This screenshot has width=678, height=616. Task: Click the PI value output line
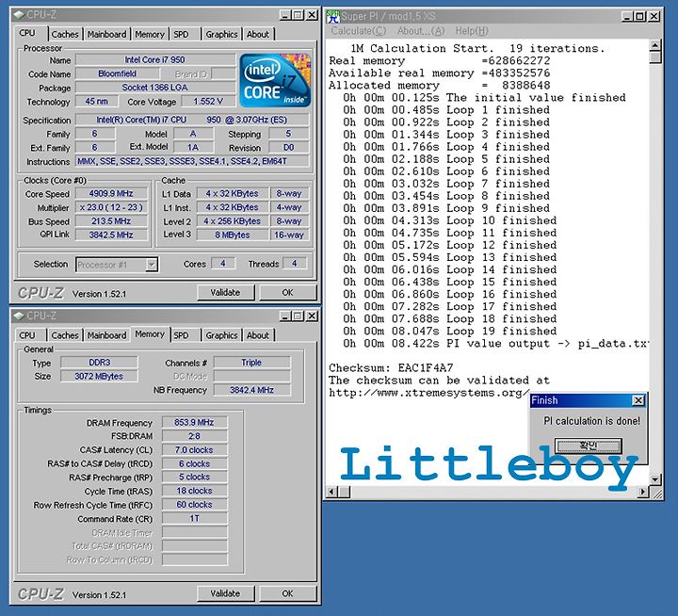(x=496, y=344)
